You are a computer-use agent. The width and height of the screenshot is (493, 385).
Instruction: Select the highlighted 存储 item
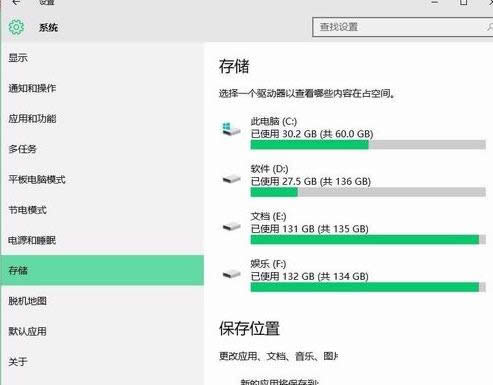click(x=102, y=270)
